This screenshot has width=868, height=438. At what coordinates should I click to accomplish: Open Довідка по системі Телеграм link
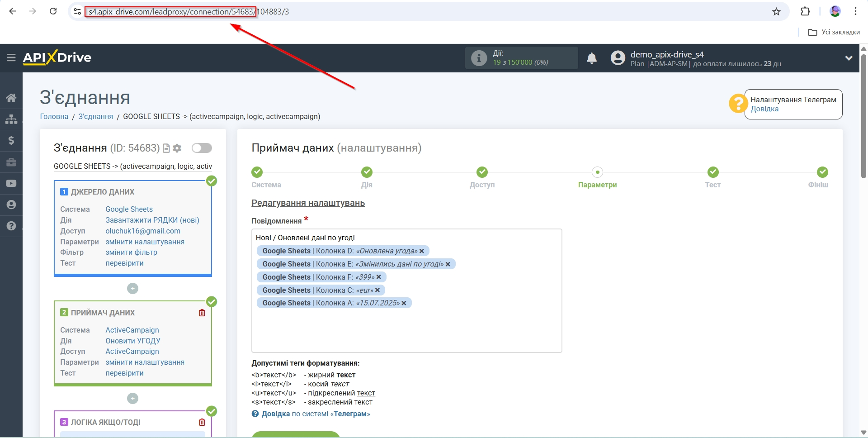316,414
